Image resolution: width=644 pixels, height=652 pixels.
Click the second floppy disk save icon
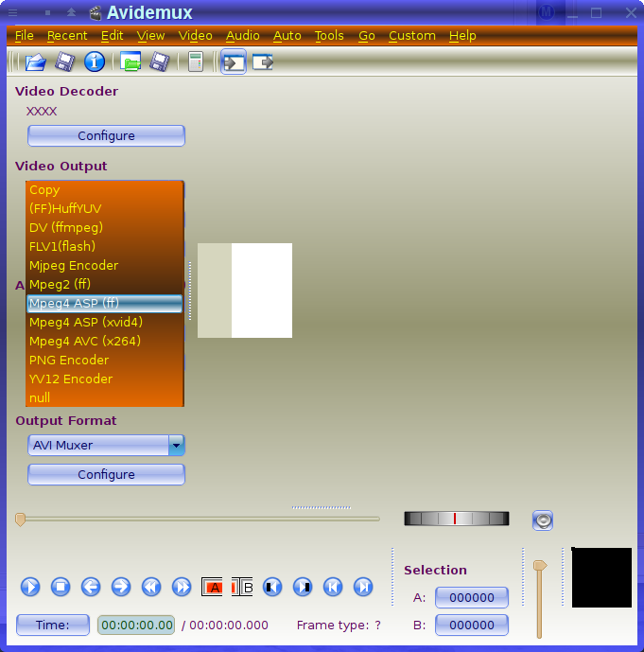tap(160, 62)
